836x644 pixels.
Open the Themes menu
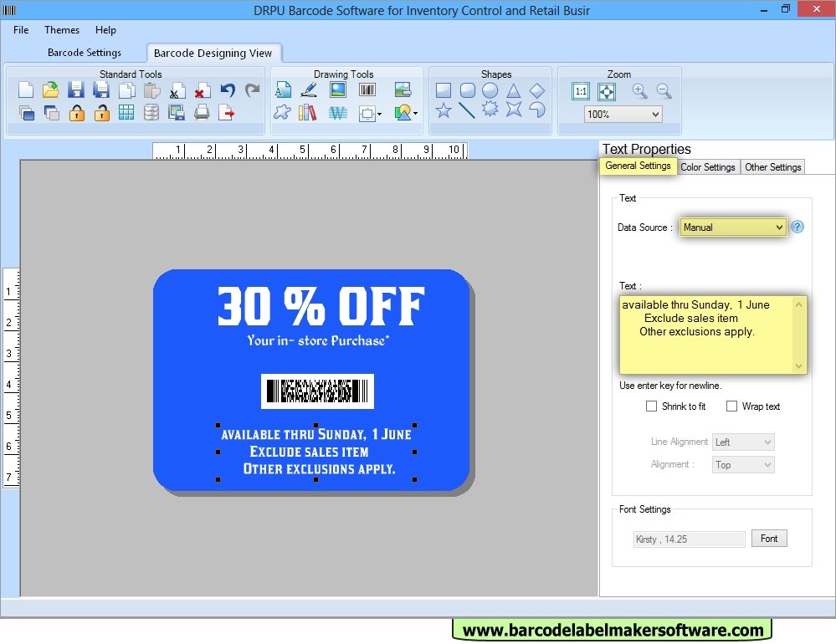[62, 30]
